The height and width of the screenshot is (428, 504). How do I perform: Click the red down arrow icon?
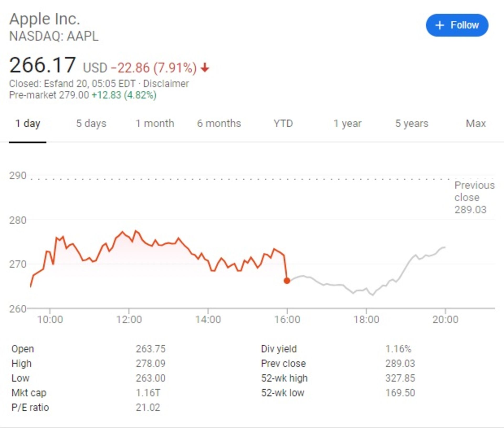pos(205,68)
